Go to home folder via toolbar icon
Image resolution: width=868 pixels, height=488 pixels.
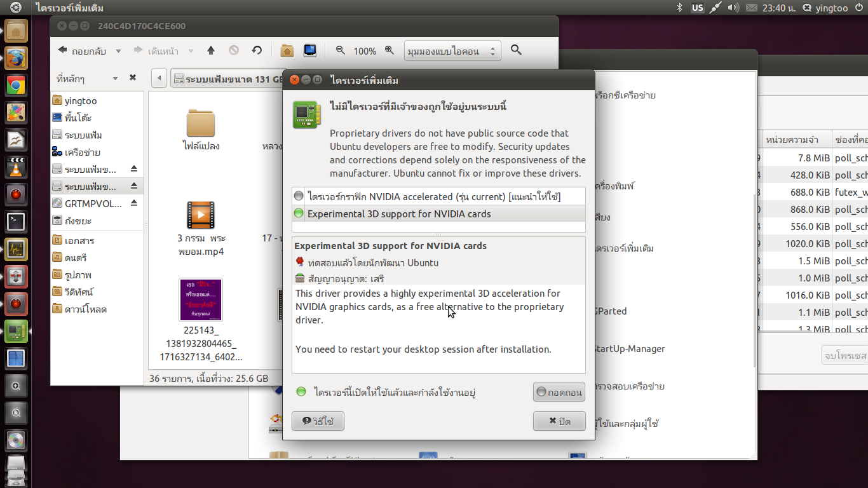(x=287, y=50)
